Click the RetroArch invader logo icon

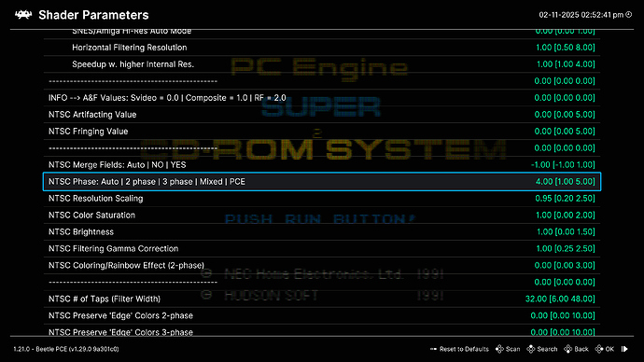coord(23,15)
